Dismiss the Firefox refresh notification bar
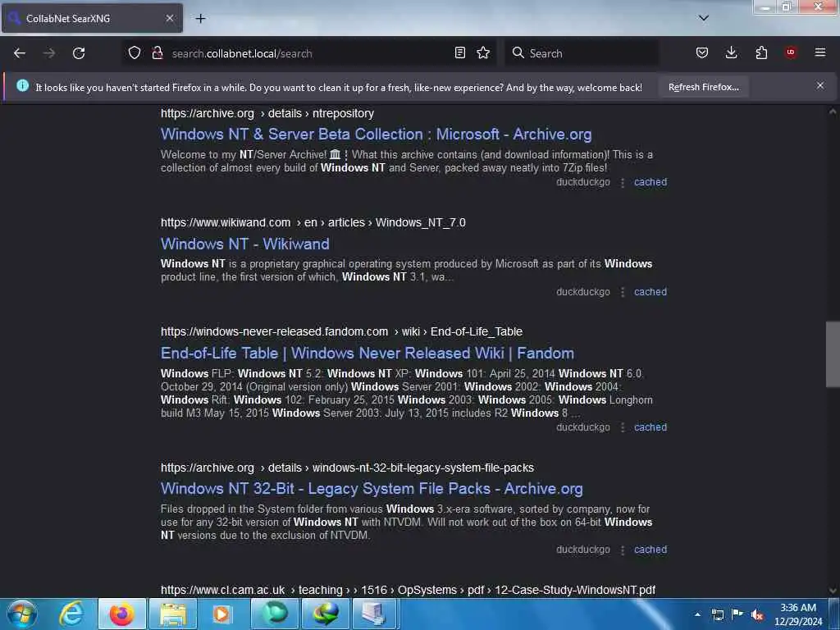Screen dimensions: 840x630 (820, 85)
